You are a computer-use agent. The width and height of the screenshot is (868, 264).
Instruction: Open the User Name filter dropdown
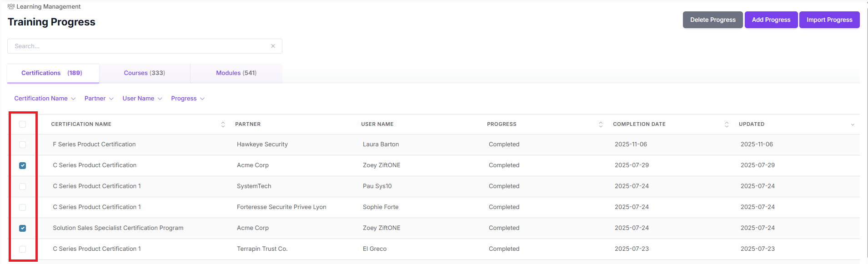tap(142, 99)
